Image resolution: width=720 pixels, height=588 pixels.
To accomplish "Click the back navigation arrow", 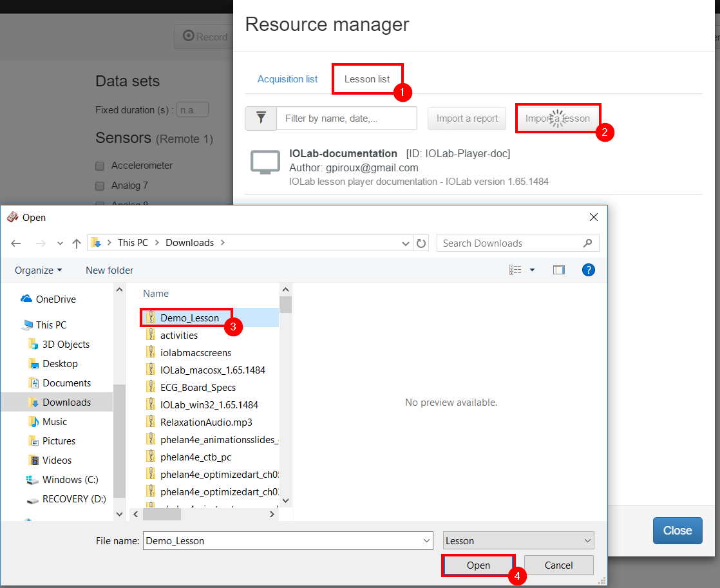I will tap(17, 243).
